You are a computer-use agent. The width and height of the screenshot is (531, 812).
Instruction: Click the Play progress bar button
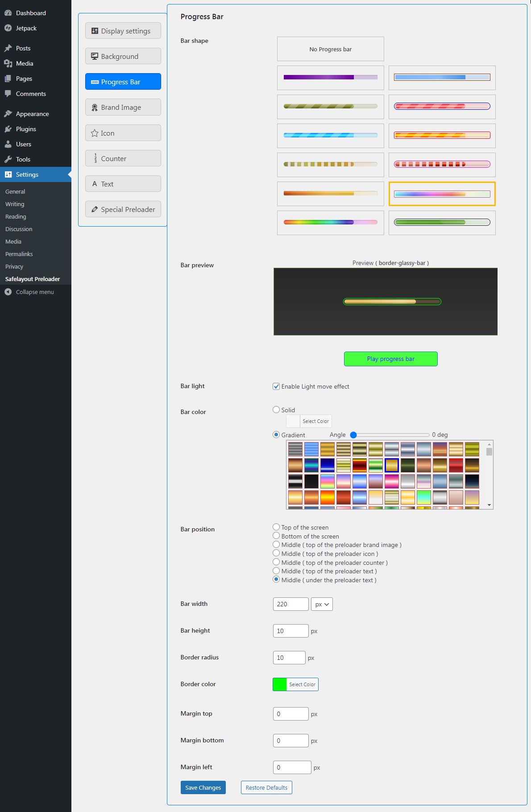(391, 359)
